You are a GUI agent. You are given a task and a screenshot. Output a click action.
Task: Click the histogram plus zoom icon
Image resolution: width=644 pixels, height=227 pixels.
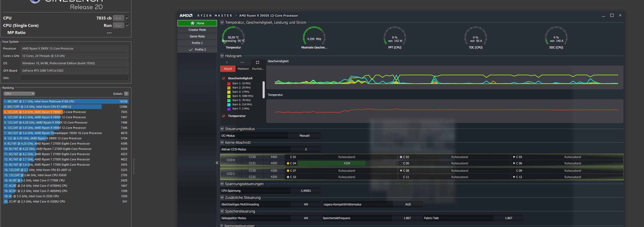tap(227, 62)
